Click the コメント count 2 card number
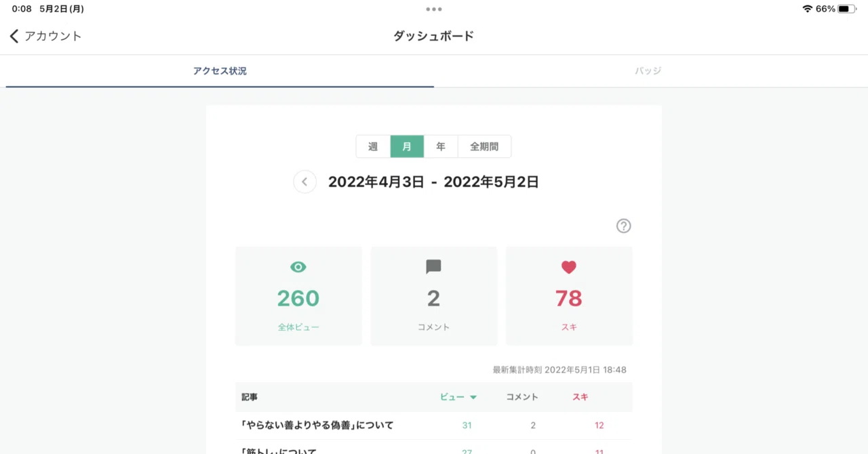The height and width of the screenshot is (454, 868). coord(433,298)
